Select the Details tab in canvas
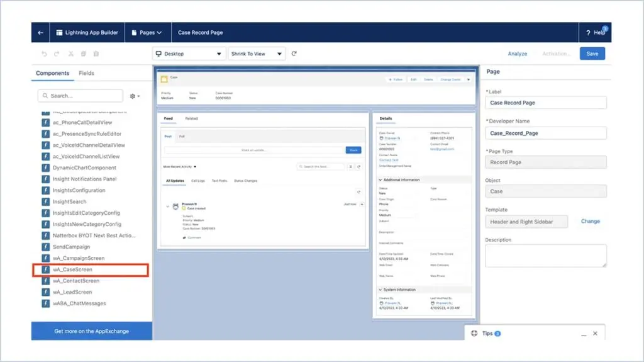 pyautogui.click(x=386, y=118)
